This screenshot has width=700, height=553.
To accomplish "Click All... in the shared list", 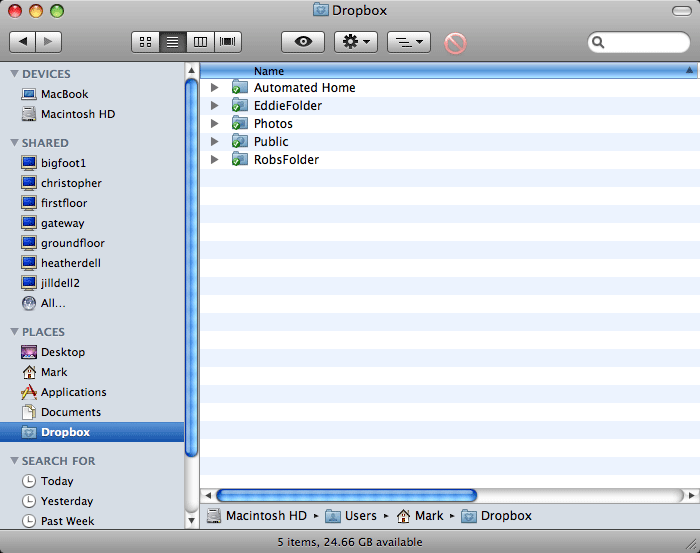I will click(92, 303).
